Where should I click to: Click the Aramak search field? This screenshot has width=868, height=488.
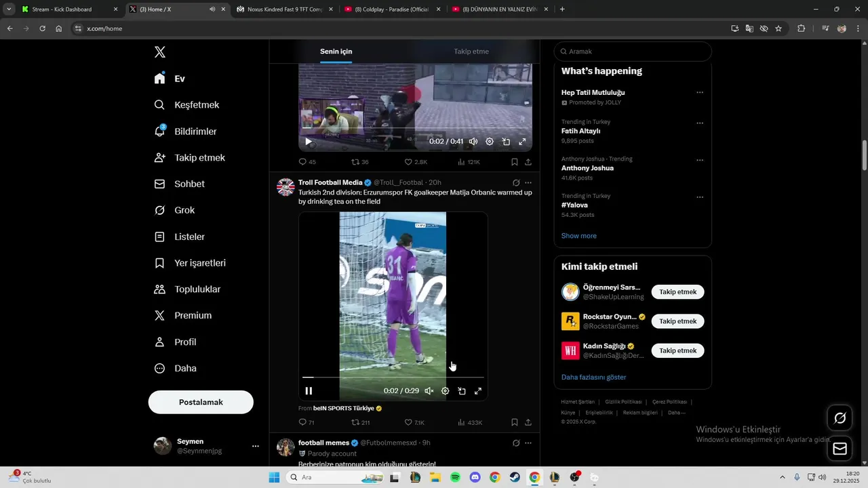tap(633, 52)
